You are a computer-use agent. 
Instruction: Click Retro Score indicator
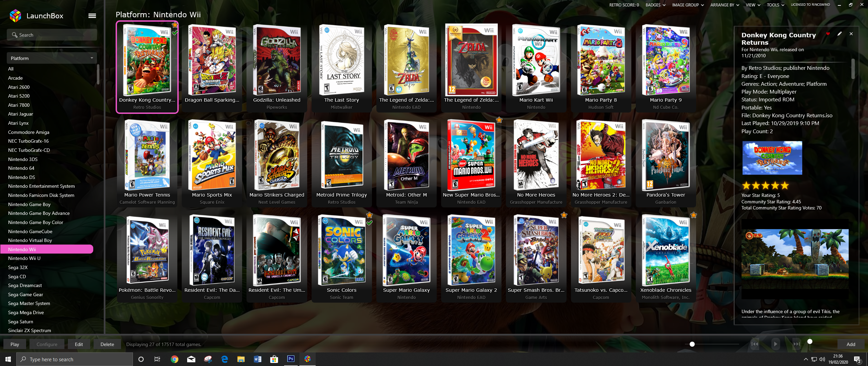(624, 5)
